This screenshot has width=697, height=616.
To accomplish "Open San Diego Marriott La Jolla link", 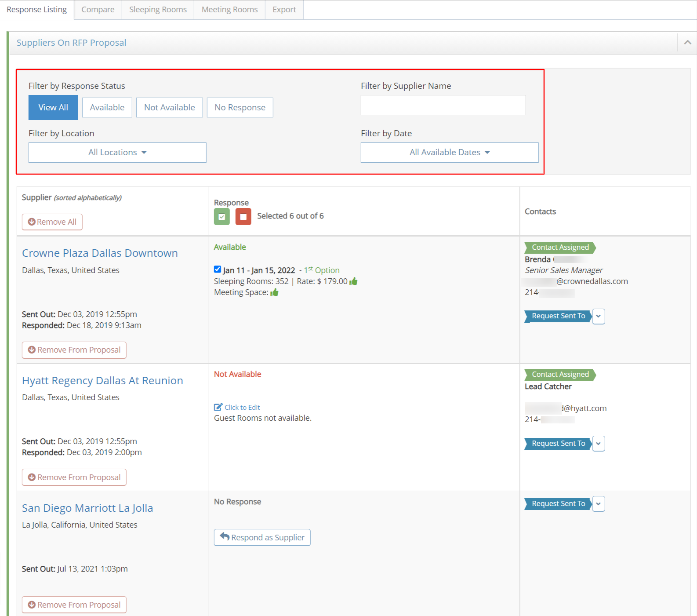I will tap(87, 508).
